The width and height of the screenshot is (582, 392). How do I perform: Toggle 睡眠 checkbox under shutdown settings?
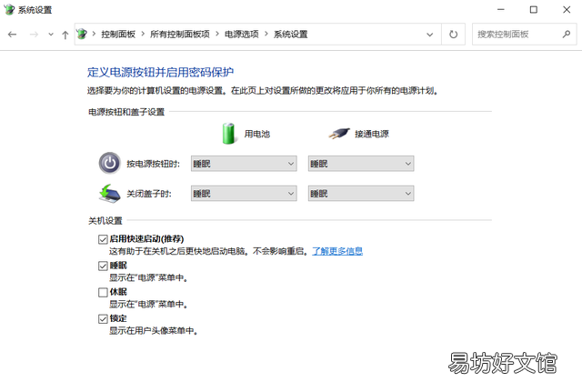(x=103, y=266)
